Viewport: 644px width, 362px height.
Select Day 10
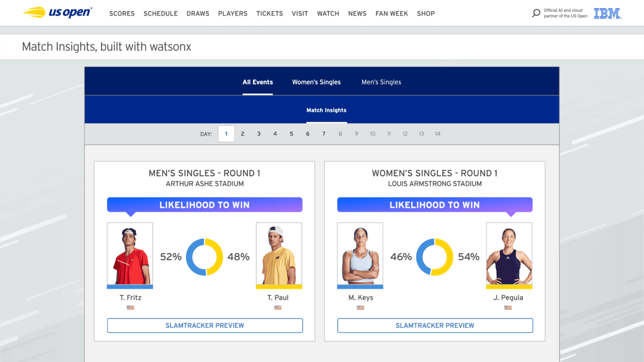(373, 134)
